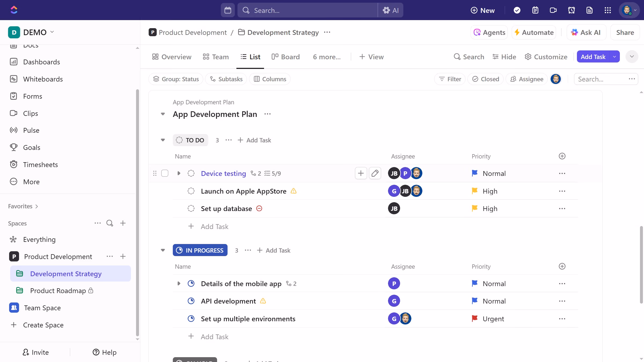Viewport: 644px width, 362px height.
Task: Click the global Search field
Action: click(x=308, y=10)
